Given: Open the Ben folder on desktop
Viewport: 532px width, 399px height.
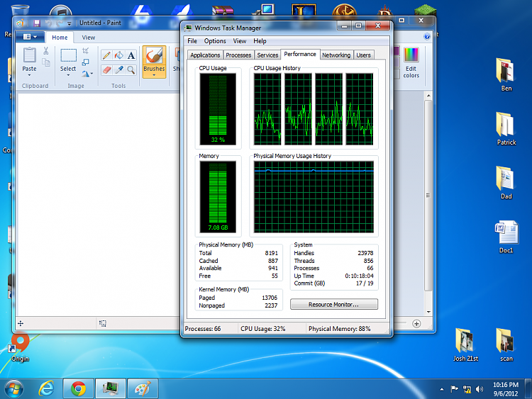Looking at the screenshot, I should [506, 75].
